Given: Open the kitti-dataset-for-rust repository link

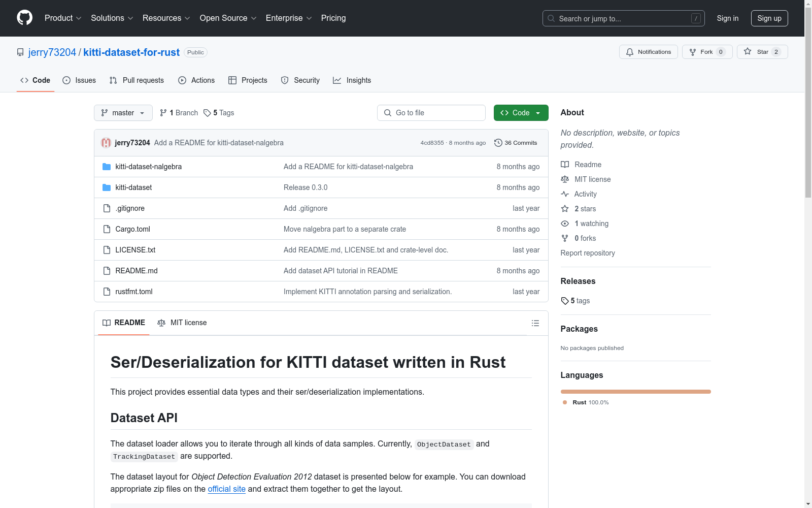Looking at the screenshot, I should point(131,52).
